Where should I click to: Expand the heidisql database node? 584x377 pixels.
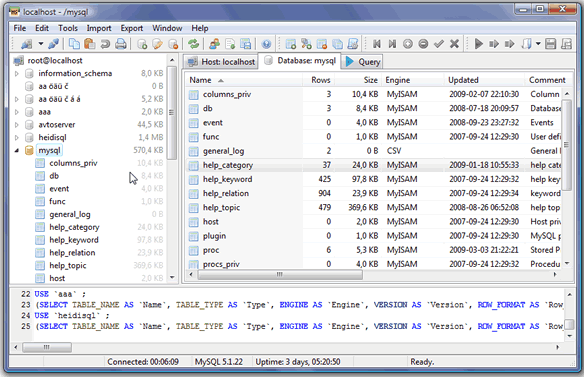[x=17, y=137]
